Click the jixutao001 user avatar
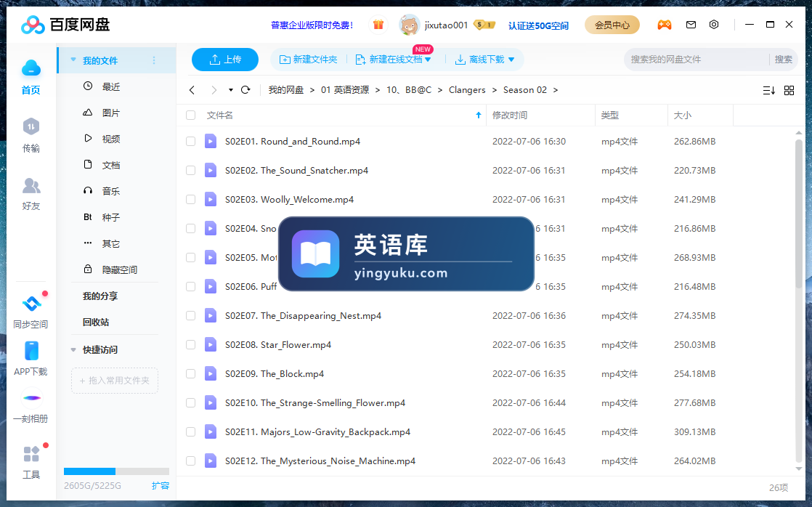 coord(409,25)
